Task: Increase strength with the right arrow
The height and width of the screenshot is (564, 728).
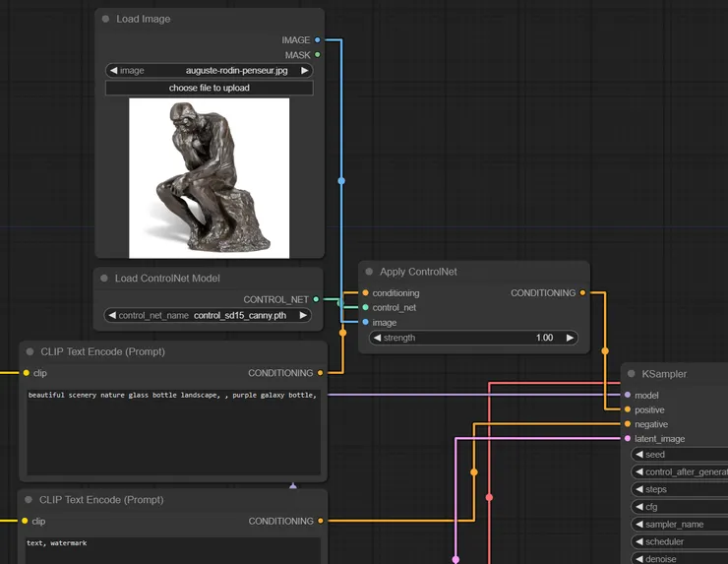Action: tap(570, 338)
